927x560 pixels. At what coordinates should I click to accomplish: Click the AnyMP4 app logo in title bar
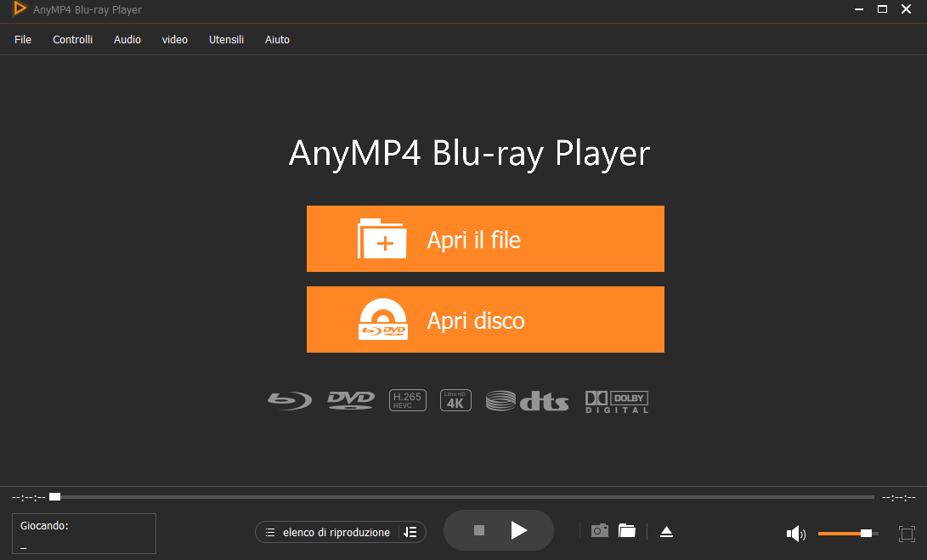coord(20,8)
